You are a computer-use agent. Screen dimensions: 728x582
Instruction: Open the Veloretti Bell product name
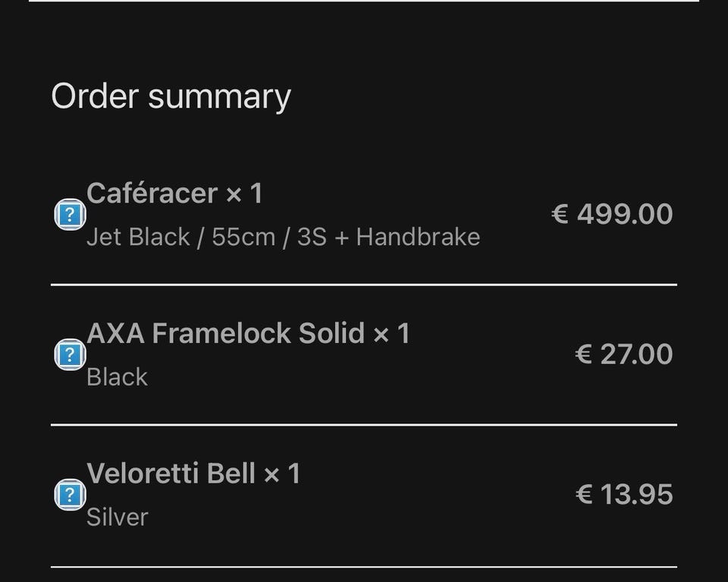[171, 473]
